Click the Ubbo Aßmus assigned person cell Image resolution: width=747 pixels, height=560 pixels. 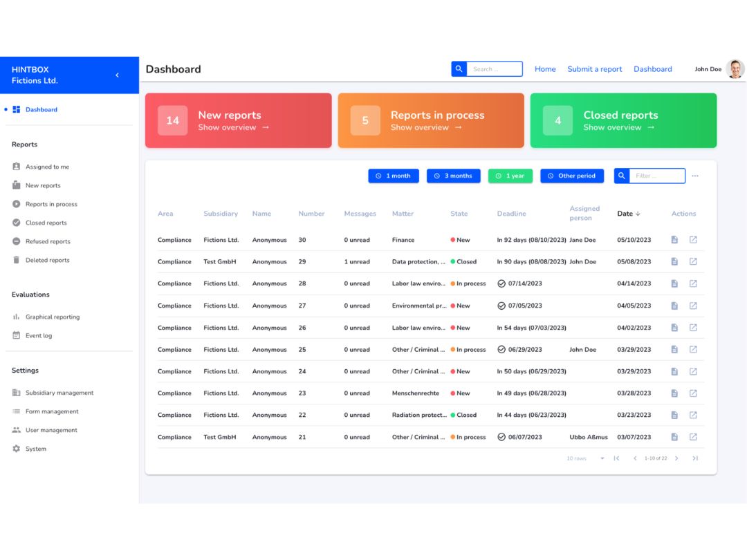click(x=589, y=437)
